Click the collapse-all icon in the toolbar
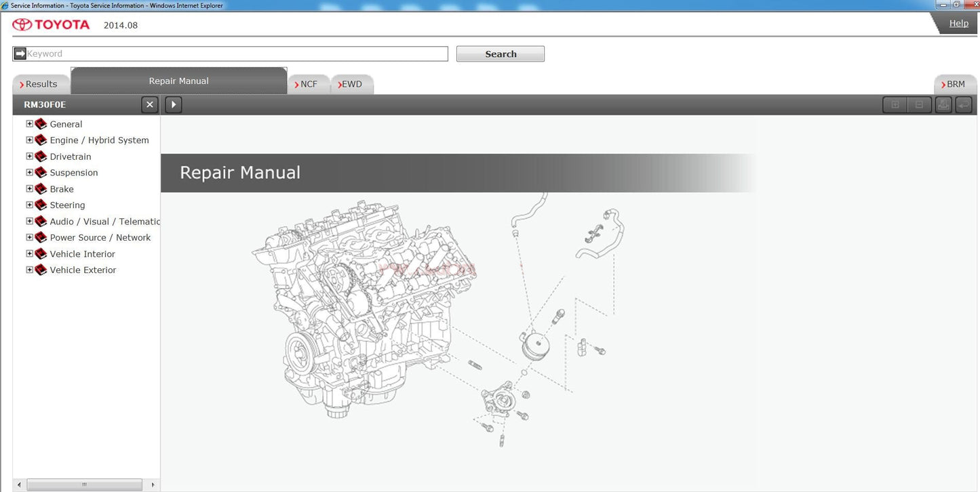The height and width of the screenshot is (492, 980). point(919,105)
